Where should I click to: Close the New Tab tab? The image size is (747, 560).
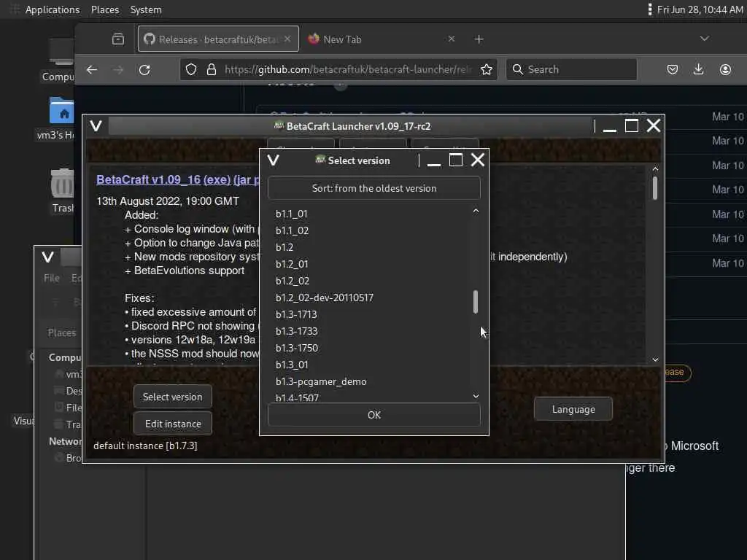pos(451,39)
